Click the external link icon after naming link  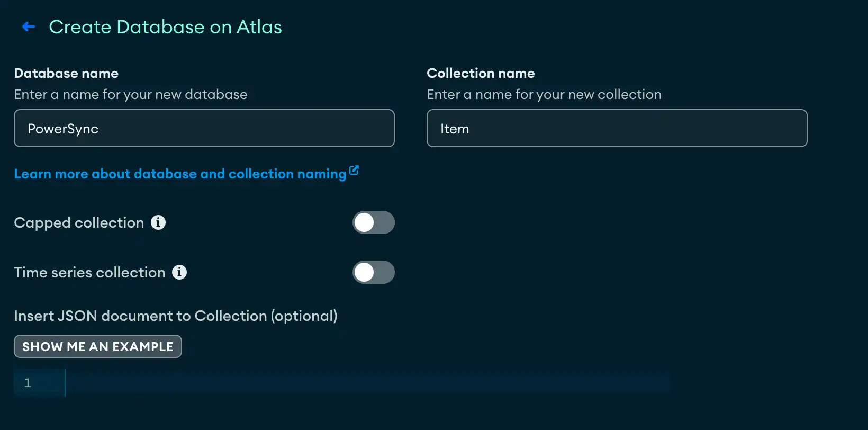[x=354, y=171]
